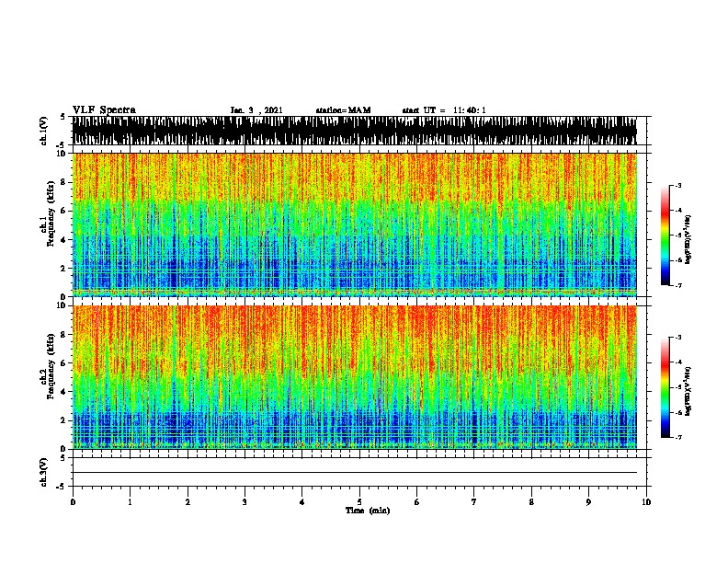Click the "4" kHz tick on ch.2 axis
The height and width of the screenshot is (563, 728).
(x=64, y=392)
